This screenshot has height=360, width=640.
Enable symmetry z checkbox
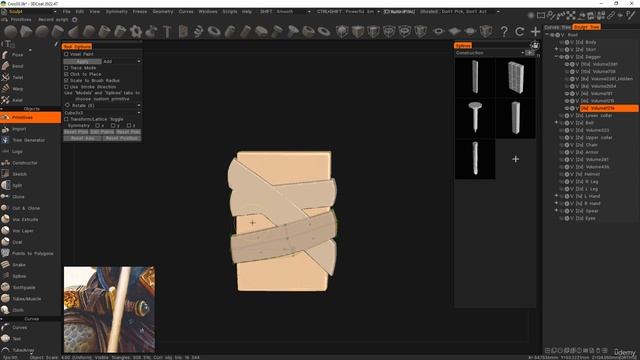tap(129, 126)
